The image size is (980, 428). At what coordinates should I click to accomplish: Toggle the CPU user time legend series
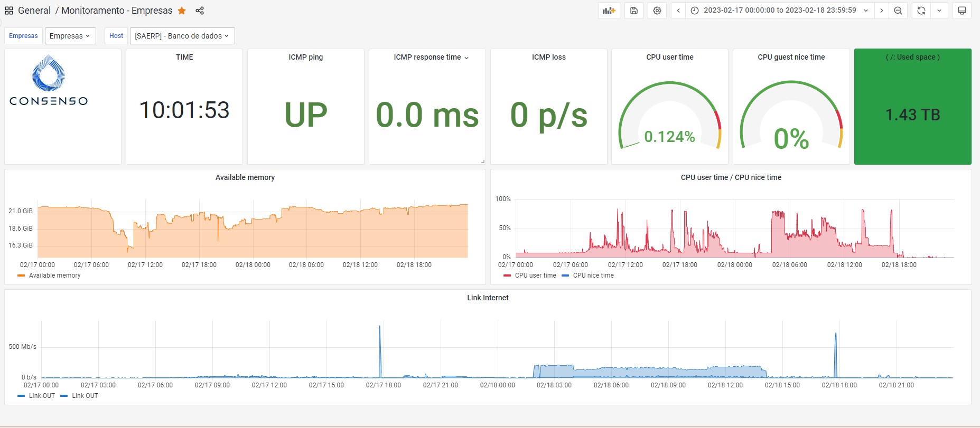[x=535, y=275]
